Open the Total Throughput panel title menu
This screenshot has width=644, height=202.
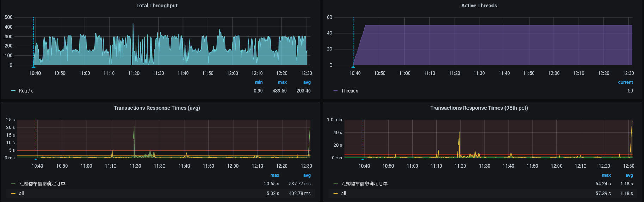coord(157,6)
